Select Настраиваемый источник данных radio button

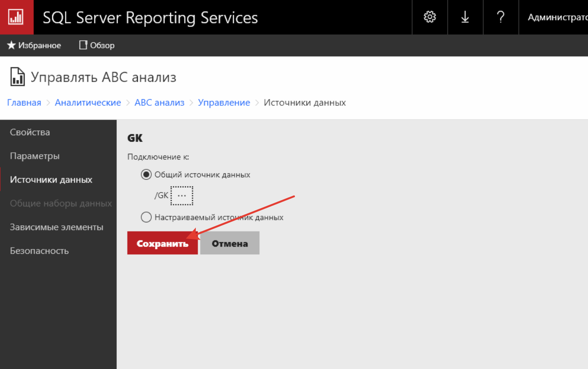[x=146, y=217]
